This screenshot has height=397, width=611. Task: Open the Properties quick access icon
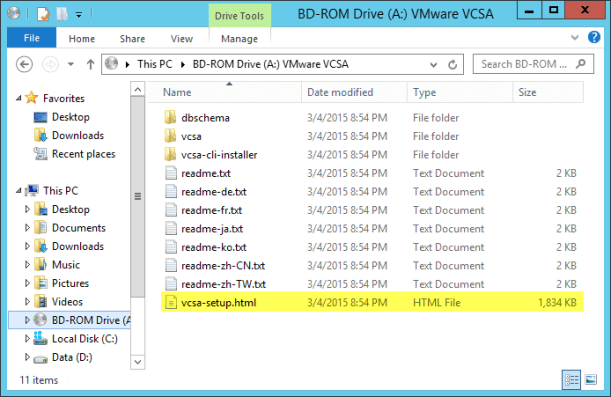tap(43, 14)
